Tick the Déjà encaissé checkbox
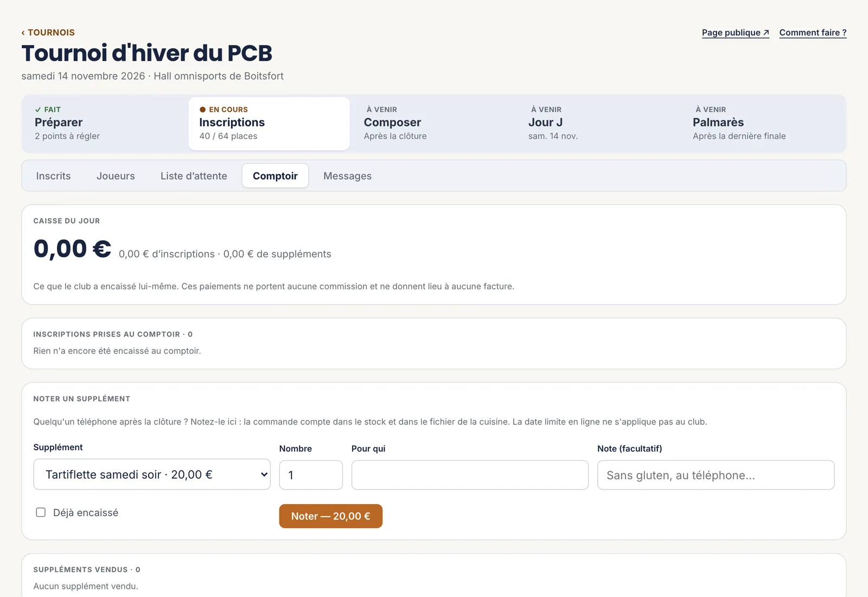Screen dimensions: 868x597 pyautogui.click(x=41, y=512)
